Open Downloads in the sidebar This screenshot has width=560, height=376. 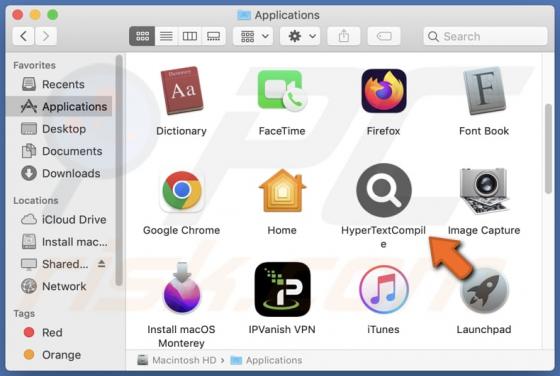pos(60,173)
